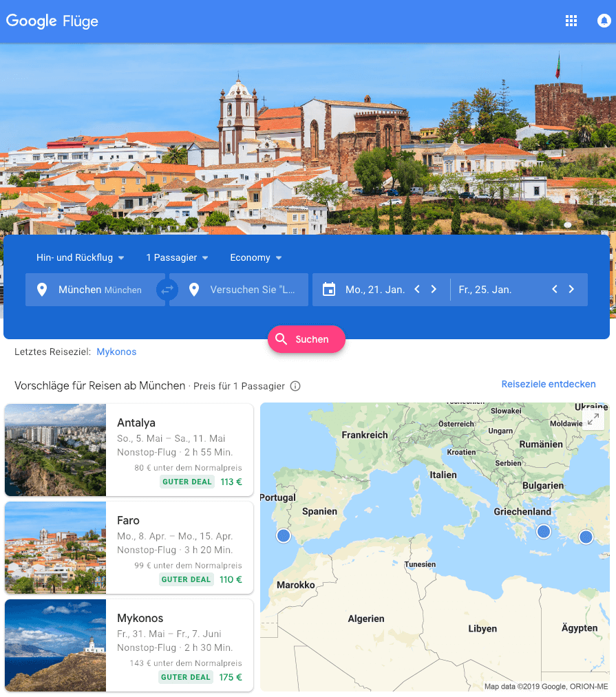The height and width of the screenshot is (697, 616).
Task: Select the Mo., 21. Jan. departure date
Action: (x=375, y=290)
